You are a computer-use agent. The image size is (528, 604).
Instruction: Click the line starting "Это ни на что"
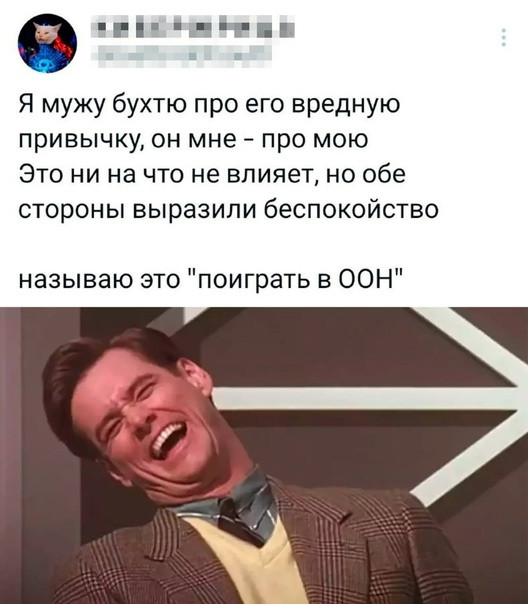tap(212, 174)
